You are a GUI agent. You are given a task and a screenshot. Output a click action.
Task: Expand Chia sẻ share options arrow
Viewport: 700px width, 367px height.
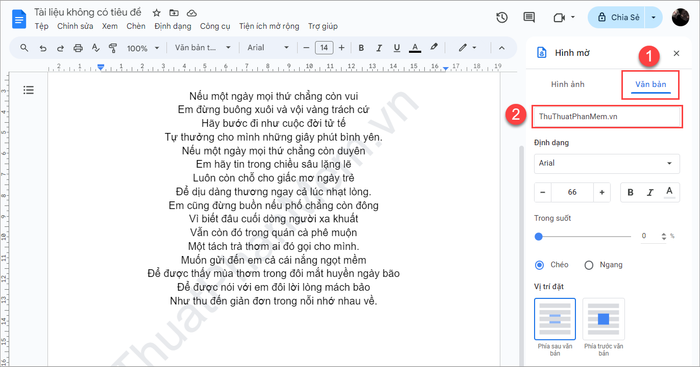click(x=654, y=17)
